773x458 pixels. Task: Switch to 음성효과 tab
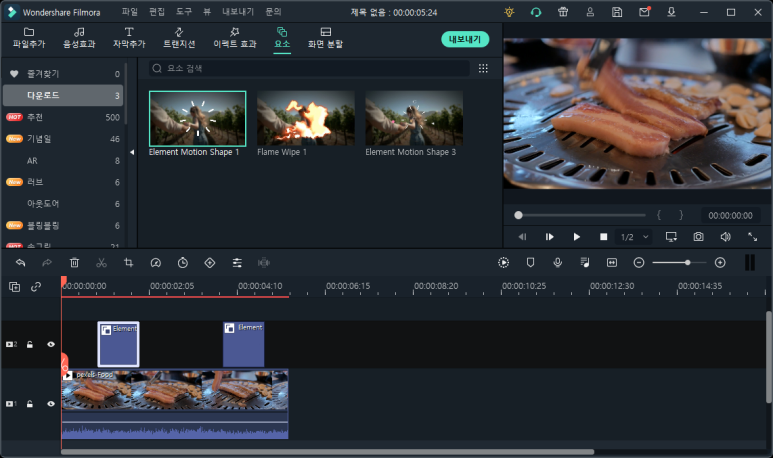(x=79, y=38)
